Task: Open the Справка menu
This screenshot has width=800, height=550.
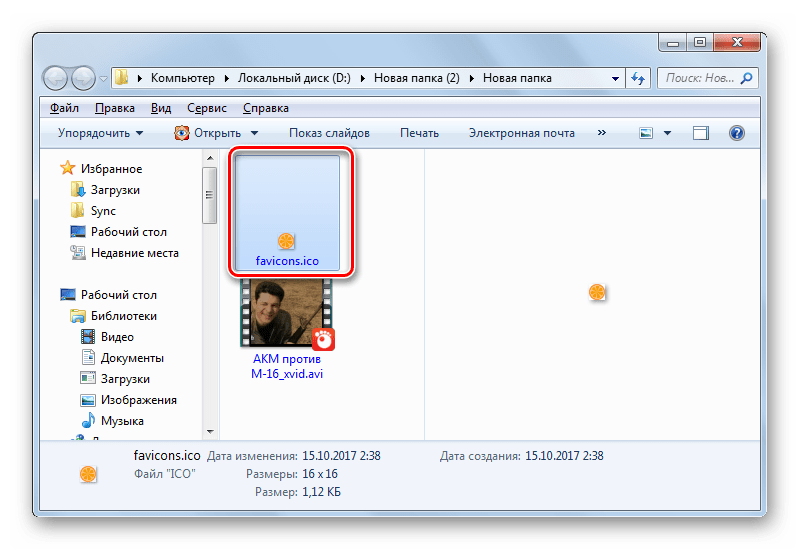Action: pyautogui.click(x=266, y=108)
